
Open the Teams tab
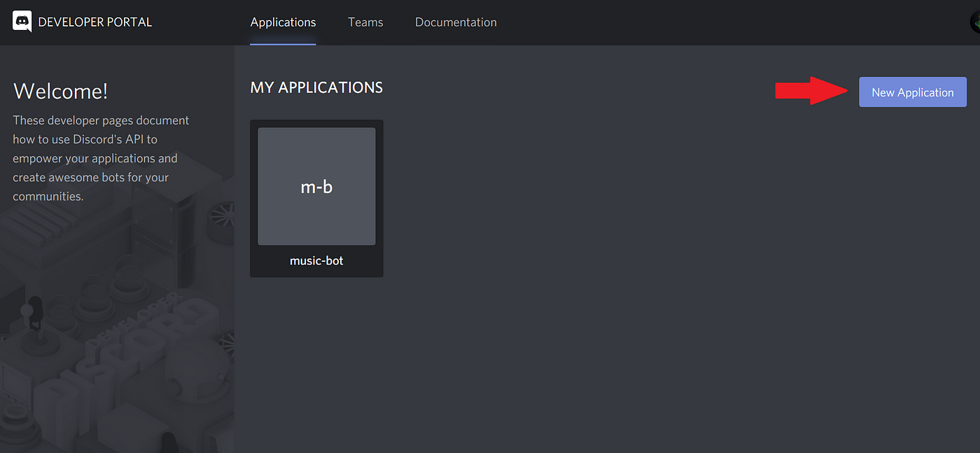click(x=365, y=22)
